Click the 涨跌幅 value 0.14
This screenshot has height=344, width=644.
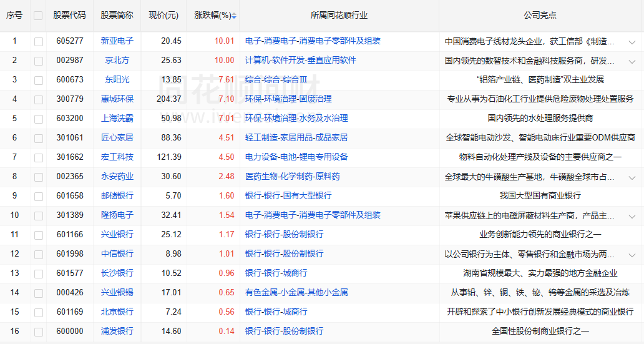click(x=227, y=331)
